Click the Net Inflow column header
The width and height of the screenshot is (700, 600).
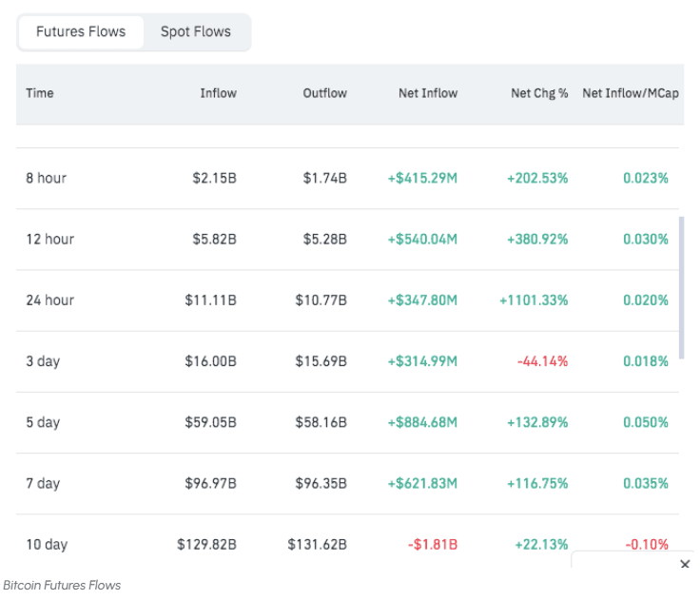428,93
